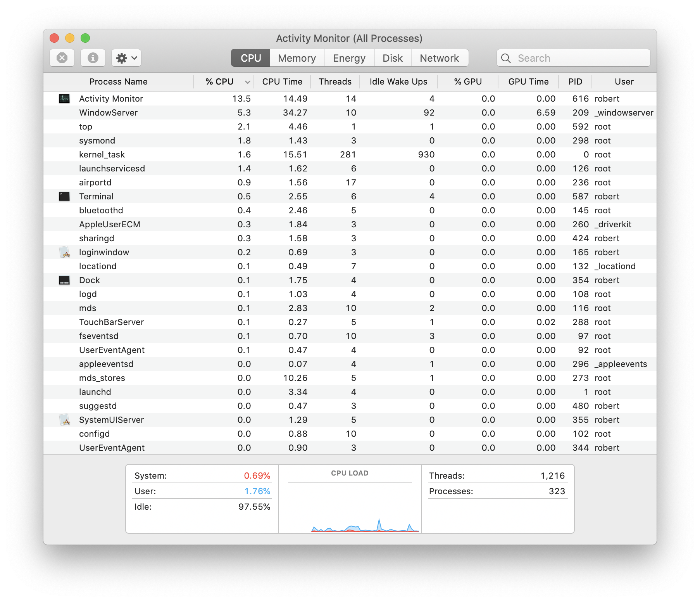Switch to the Disk tab
Viewport: 700px width, 602px height.
393,58
